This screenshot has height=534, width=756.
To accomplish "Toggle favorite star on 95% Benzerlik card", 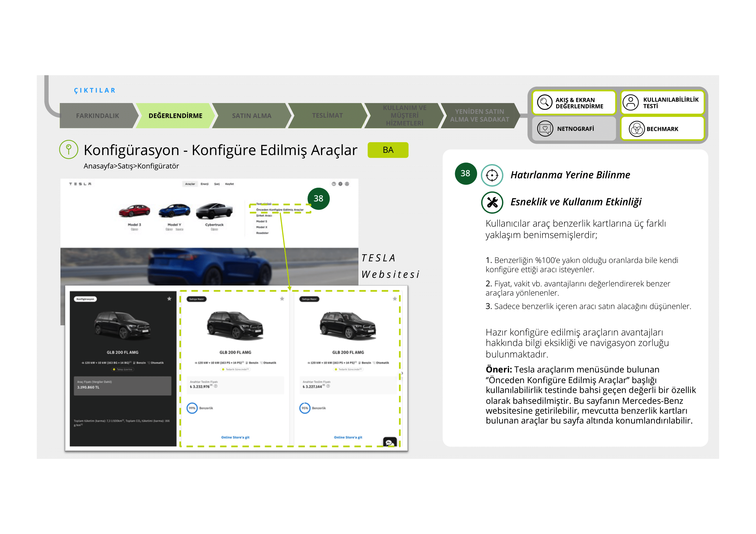I will click(x=394, y=299).
